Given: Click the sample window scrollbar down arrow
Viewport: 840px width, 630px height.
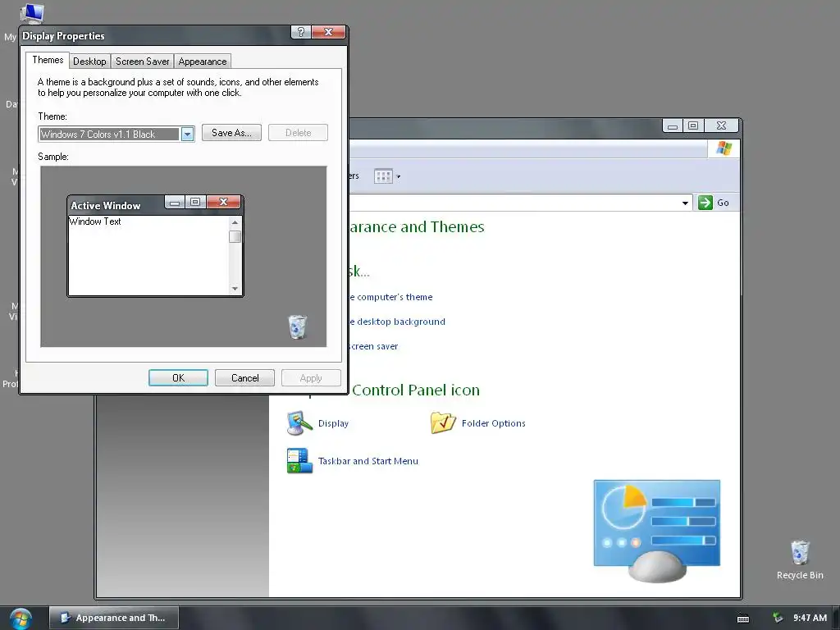Looking at the screenshot, I should [235, 289].
